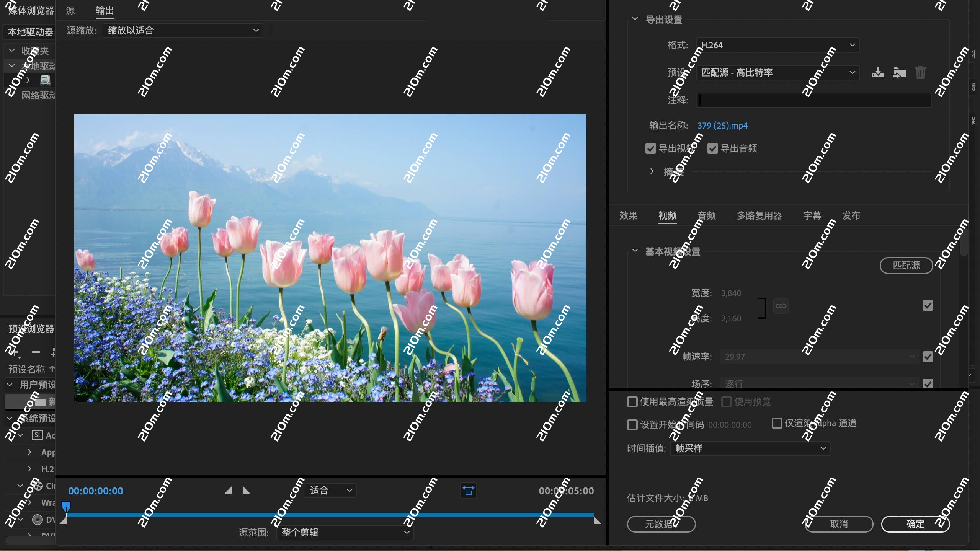Click the remove preset minus icon
The image size is (980, 551).
pos(36,352)
